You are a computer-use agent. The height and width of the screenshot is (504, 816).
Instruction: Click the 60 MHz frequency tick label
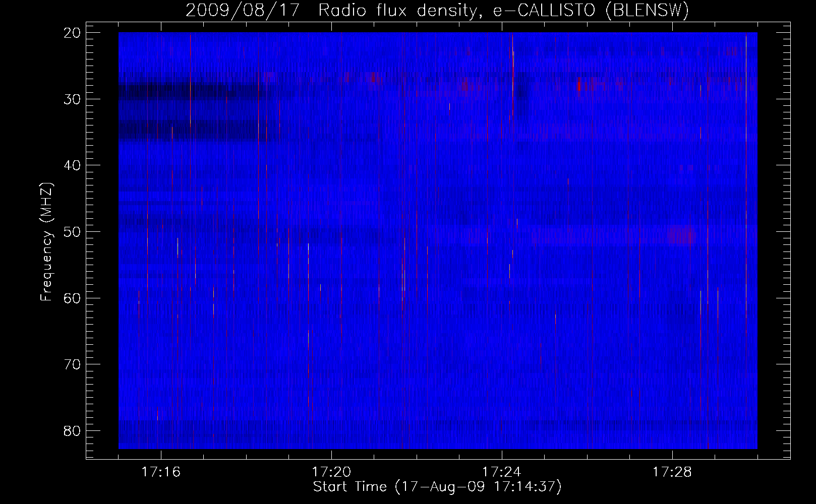(x=73, y=298)
